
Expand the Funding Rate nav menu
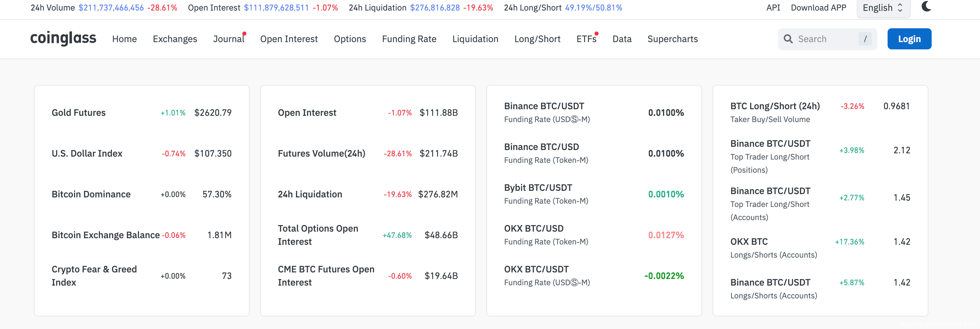(409, 39)
